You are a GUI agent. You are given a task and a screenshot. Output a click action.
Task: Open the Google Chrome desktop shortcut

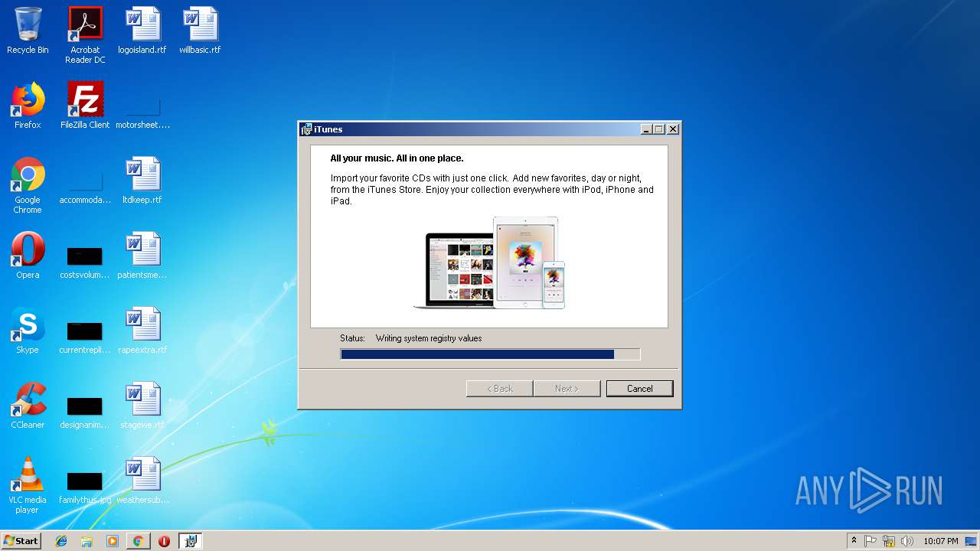pos(28,185)
